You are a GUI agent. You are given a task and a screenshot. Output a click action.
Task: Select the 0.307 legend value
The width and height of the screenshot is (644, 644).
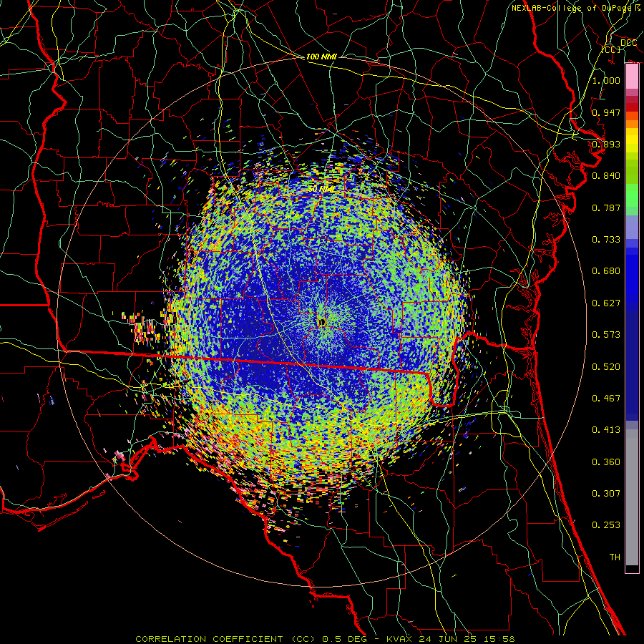pos(606,494)
